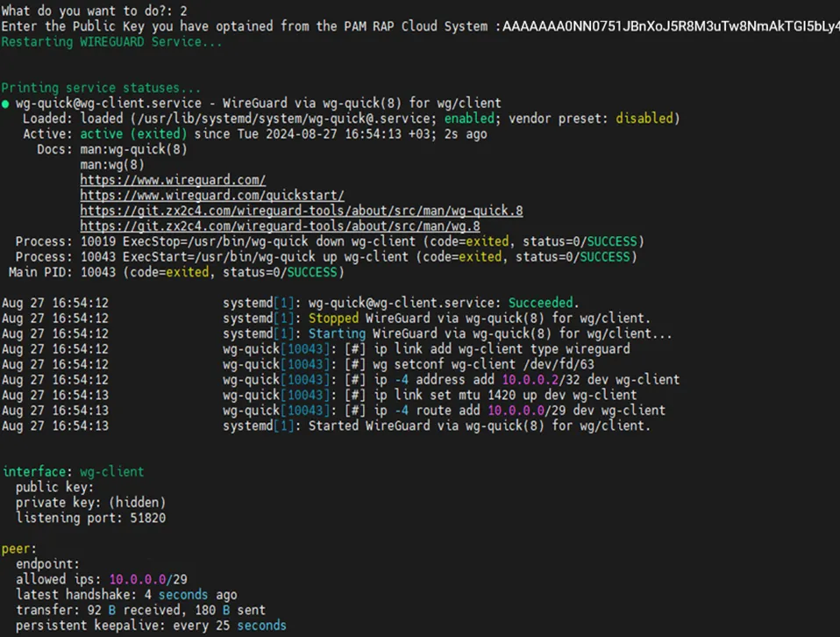Screen dimensions: 840x637
Task: Select the 'Printing service statuses...' line
Action: click(101, 88)
